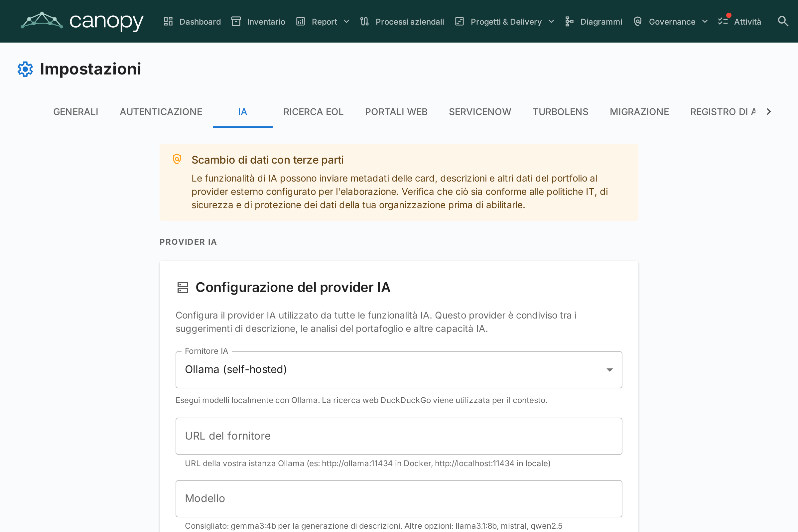Viewport: 798px width, 532px height.
Task: Click the shield icon in the warning banner
Action: point(177,159)
